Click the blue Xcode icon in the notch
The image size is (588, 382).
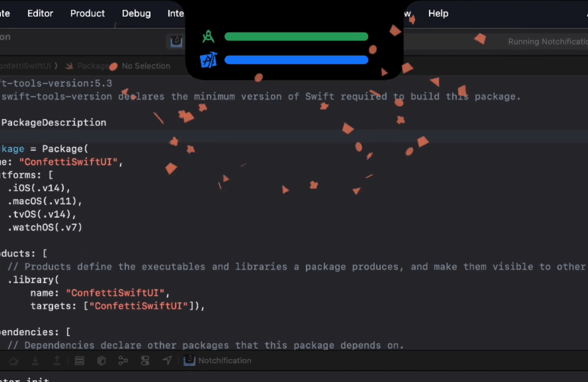tap(208, 60)
